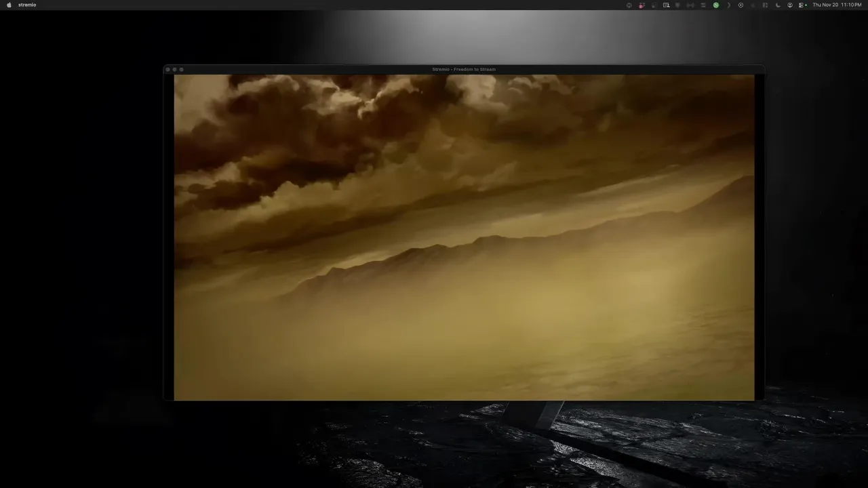The image size is (868, 488).
Task: Click the stacked bars menu bar icon
Action: (703, 5)
